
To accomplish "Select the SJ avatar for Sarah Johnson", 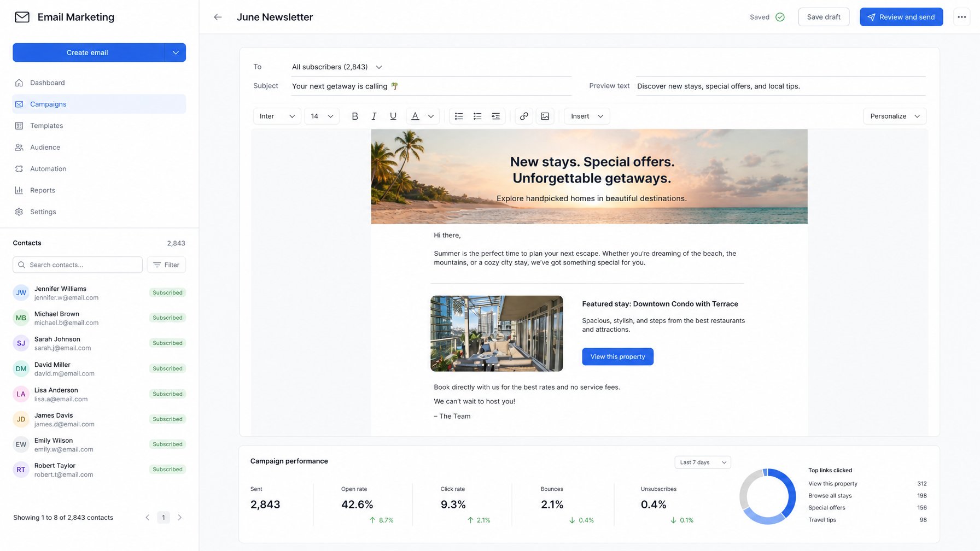I will click(x=21, y=343).
